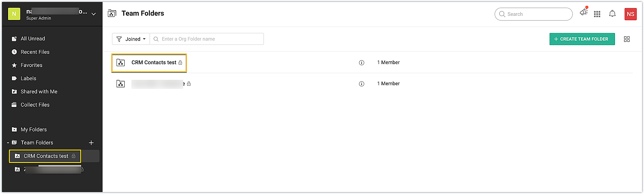This screenshot has width=644, height=194.
Task: Add a team folder using plus icon
Action: pos(91,143)
